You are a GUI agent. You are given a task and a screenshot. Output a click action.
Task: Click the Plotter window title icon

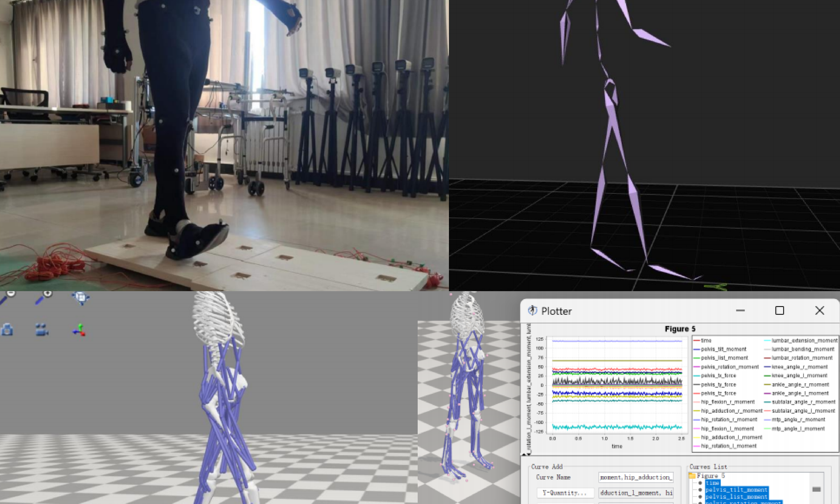(x=533, y=311)
